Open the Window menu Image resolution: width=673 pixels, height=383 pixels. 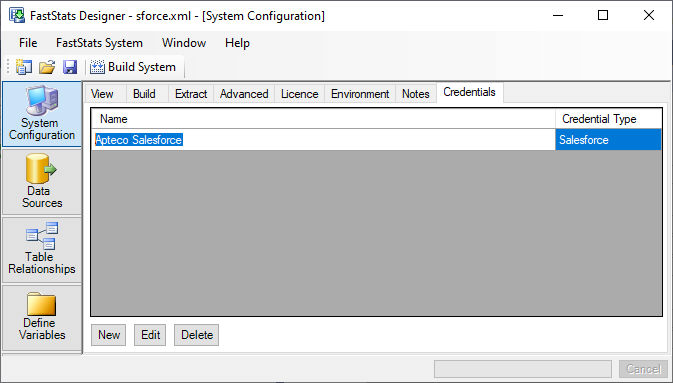(x=184, y=43)
